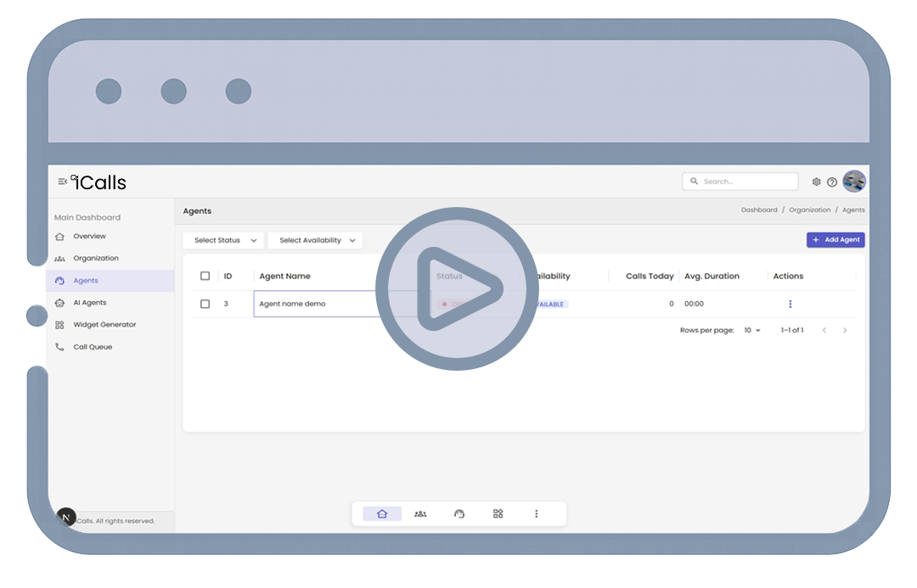Open row actions menu for agent 3
This screenshot has width=917, height=588.
coord(790,304)
